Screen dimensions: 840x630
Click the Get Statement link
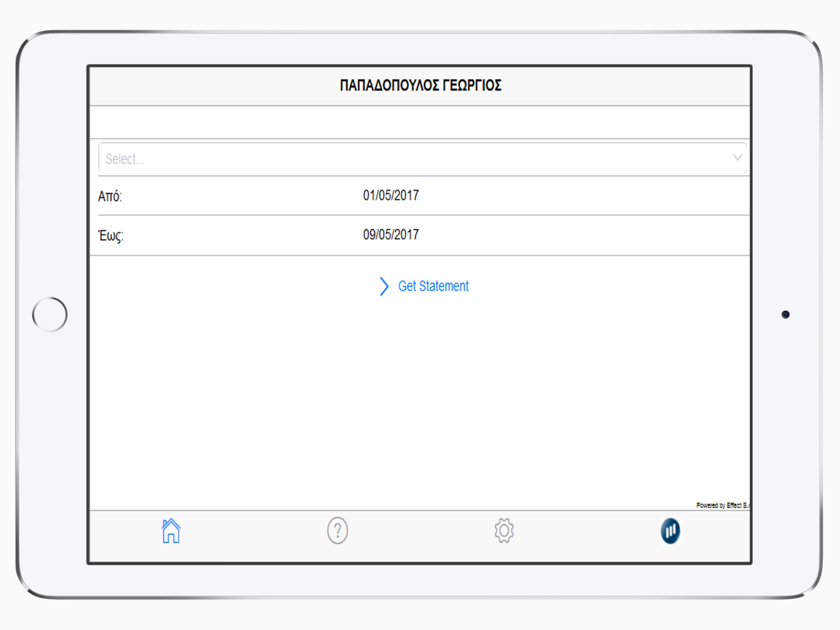pos(433,286)
